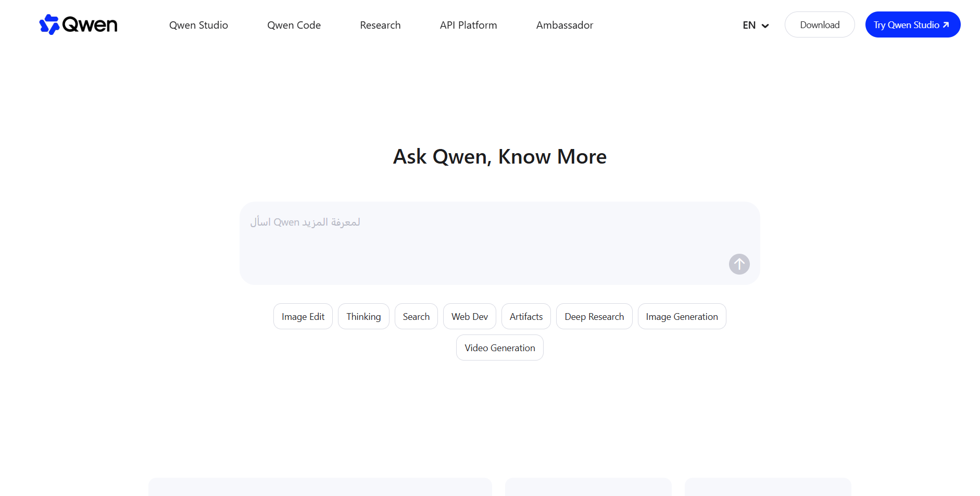The image size is (980, 496).
Task: Focus the Ask Qwen prompt input field
Action: click(x=500, y=243)
